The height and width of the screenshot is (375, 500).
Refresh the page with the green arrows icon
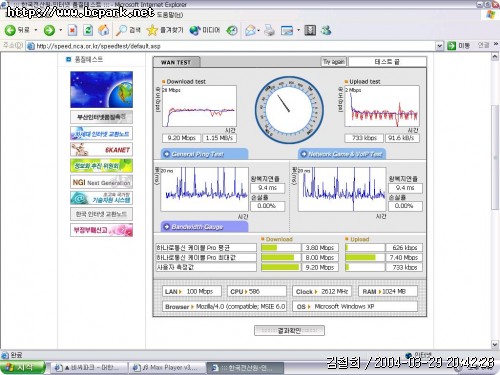pos(88,30)
